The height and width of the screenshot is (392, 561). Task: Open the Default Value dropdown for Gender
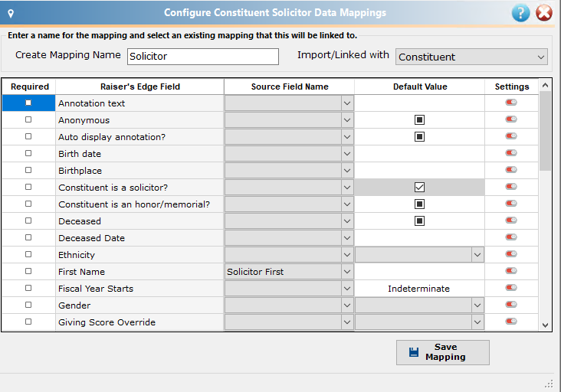tap(477, 305)
